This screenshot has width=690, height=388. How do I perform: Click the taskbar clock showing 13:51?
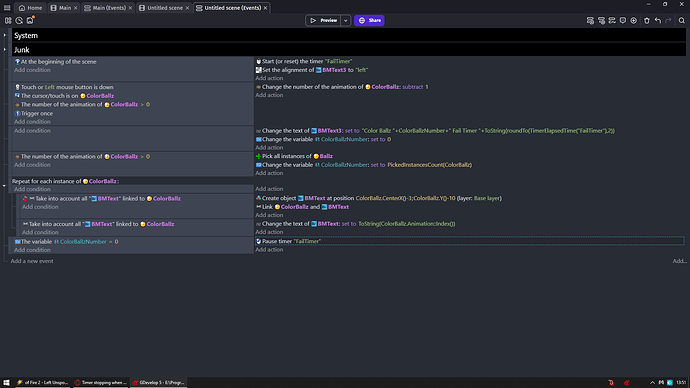point(681,383)
